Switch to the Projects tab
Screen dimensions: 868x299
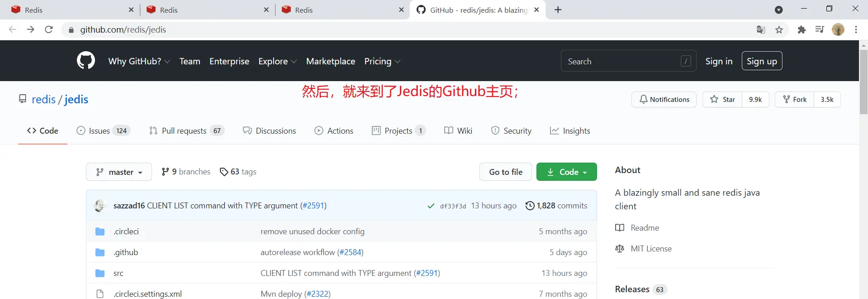(x=399, y=130)
